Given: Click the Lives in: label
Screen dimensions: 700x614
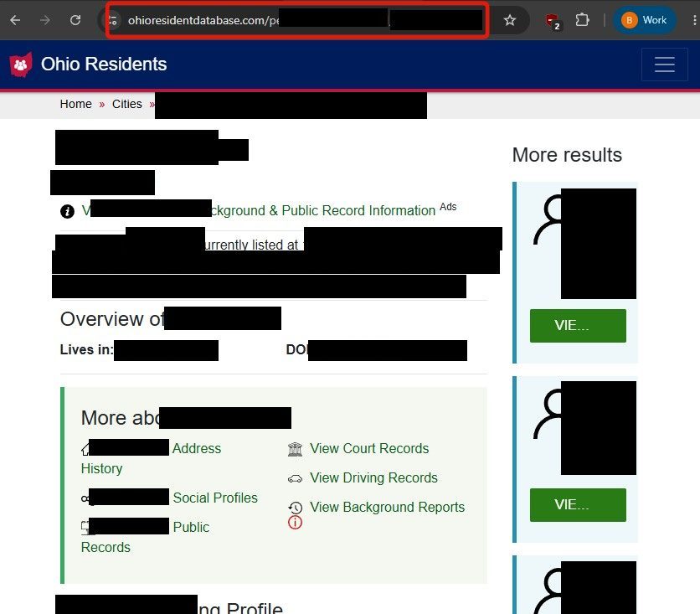Looking at the screenshot, I should [x=86, y=349].
